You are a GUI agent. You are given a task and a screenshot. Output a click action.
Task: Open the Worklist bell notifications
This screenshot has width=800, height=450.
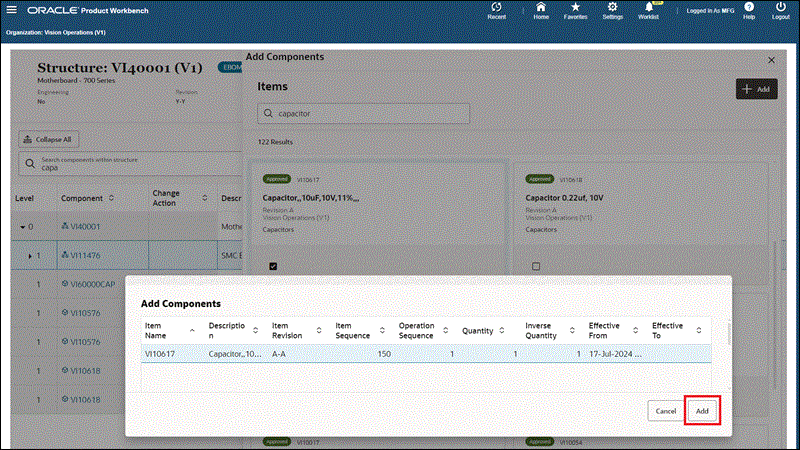click(x=648, y=11)
